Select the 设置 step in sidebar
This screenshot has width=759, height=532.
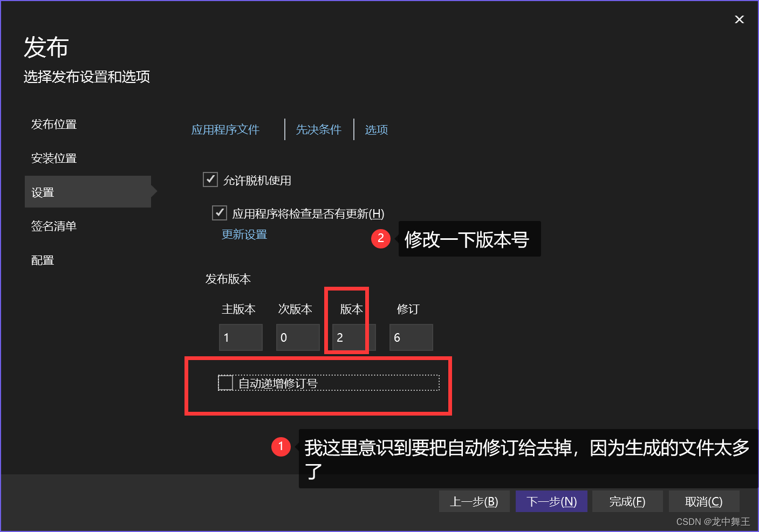(88, 192)
